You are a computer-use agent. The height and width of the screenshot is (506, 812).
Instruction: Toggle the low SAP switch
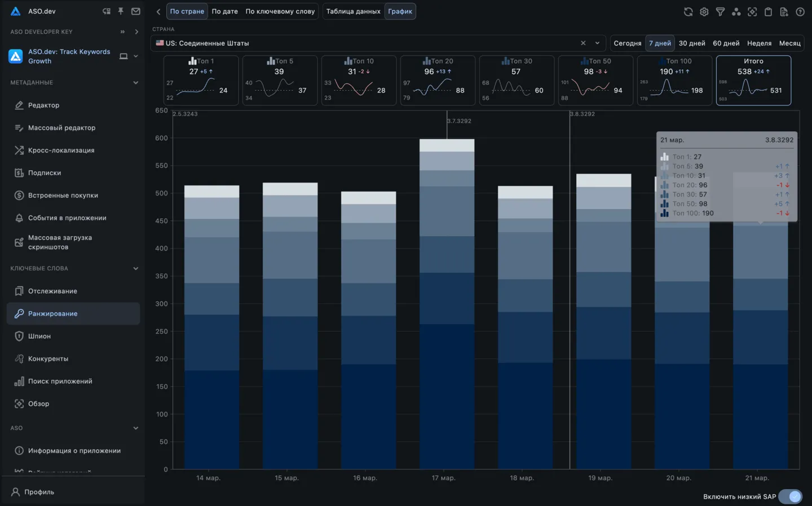click(790, 496)
